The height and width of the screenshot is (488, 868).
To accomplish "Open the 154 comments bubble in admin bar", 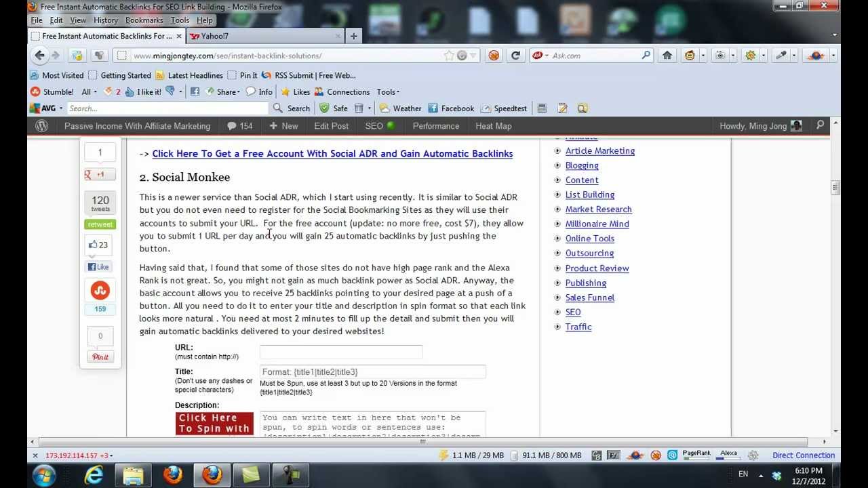I will tap(239, 126).
